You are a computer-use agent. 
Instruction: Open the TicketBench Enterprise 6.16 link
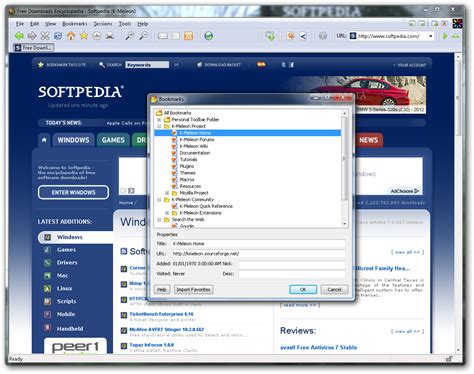pos(161,314)
